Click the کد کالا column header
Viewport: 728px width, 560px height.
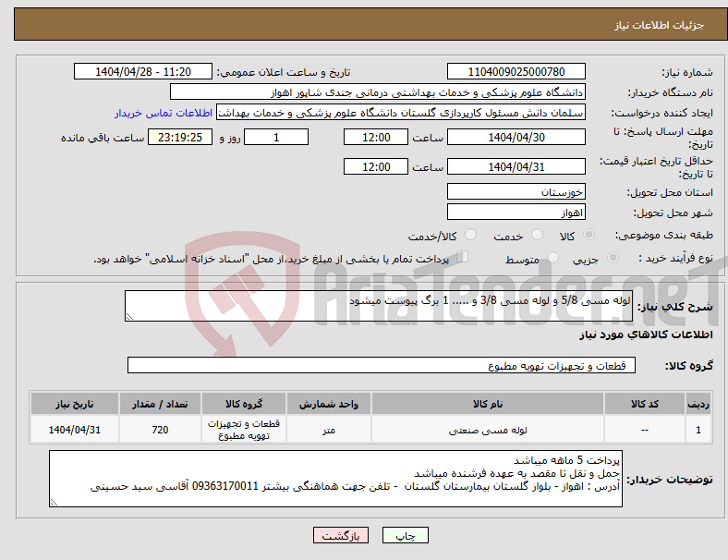point(645,404)
